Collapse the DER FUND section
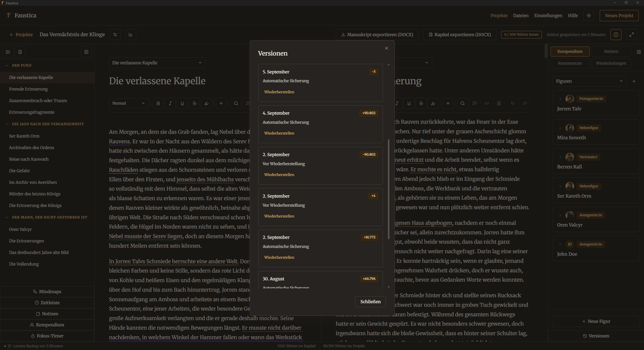Viewport: 644px width, 350px height. click(7, 65)
